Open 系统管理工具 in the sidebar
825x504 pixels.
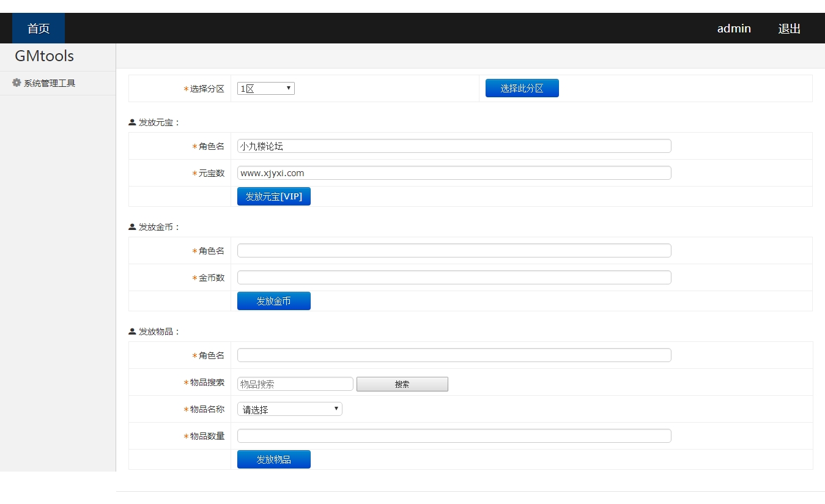click(x=49, y=83)
